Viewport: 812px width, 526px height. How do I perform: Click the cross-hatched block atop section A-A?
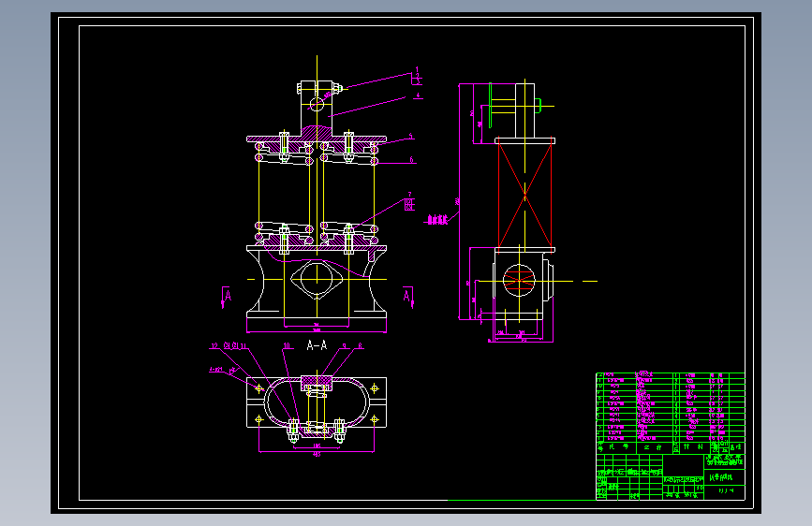317,383
